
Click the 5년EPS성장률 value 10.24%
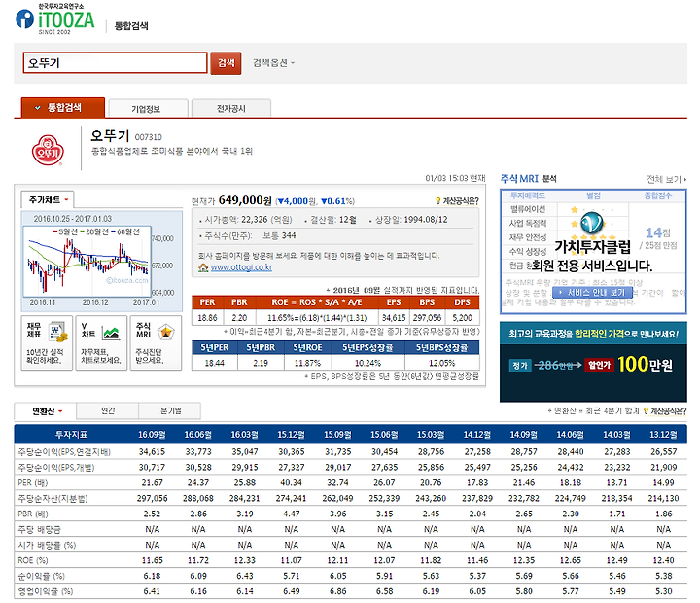coord(367,363)
